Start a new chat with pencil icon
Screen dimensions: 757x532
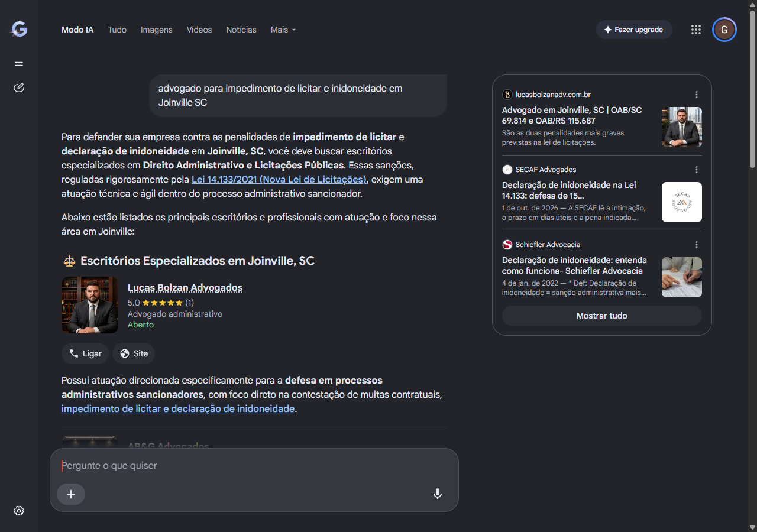point(19,88)
